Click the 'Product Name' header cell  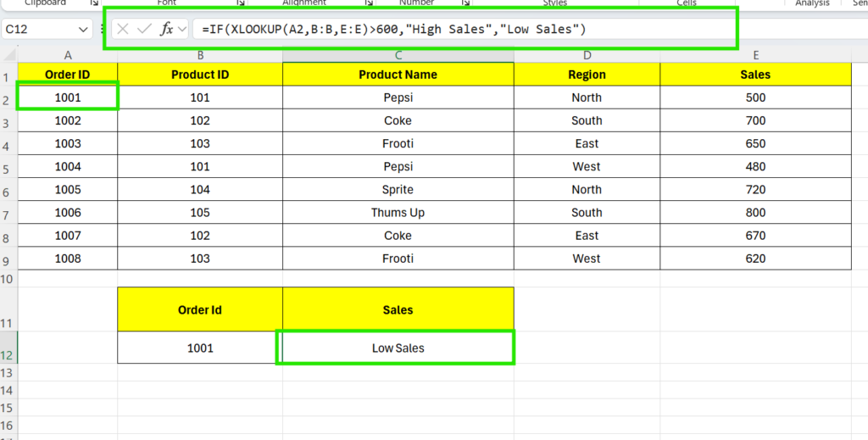coord(398,75)
